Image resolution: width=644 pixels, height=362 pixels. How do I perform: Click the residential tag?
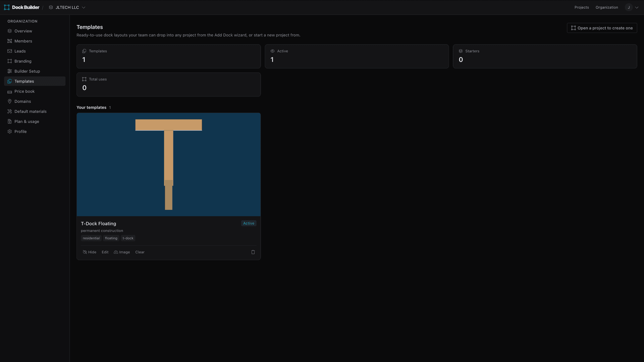tap(91, 238)
